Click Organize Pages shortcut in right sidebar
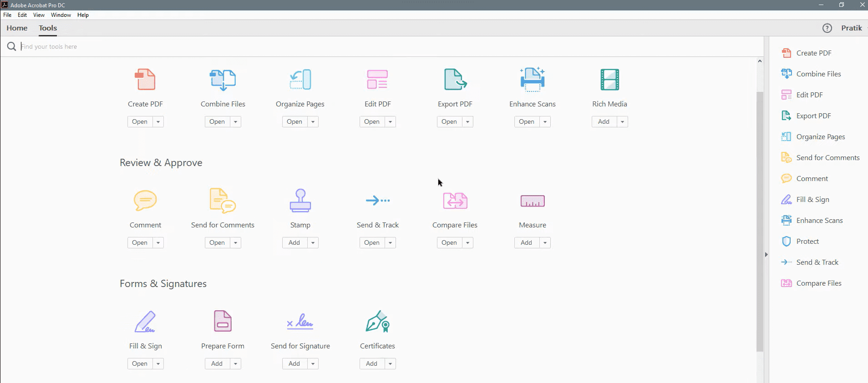The height and width of the screenshot is (383, 868). (813, 136)
